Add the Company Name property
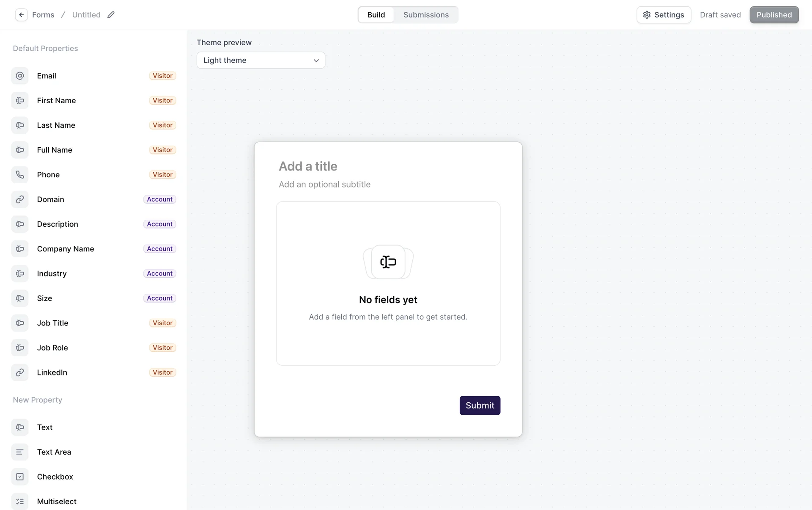This screenshot has width=812, height=510. tap(66, 249)
